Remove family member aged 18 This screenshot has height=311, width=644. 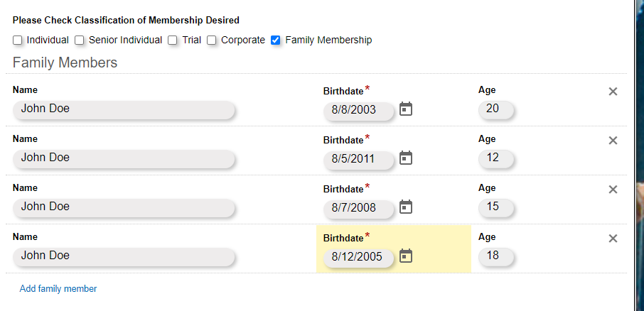[x=613, y=239]
